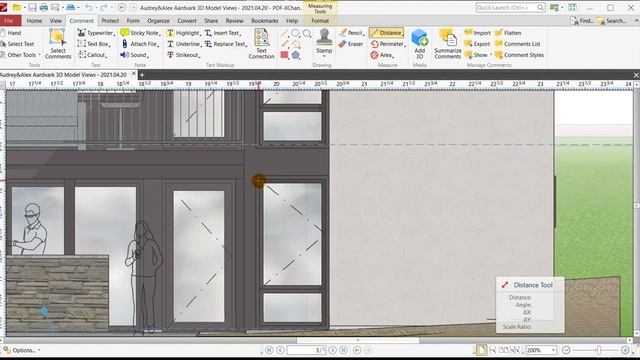Choose the Polygon drawing tool
Image resolution: width=640 pixels, height=360 pixels.
(296, 55)
